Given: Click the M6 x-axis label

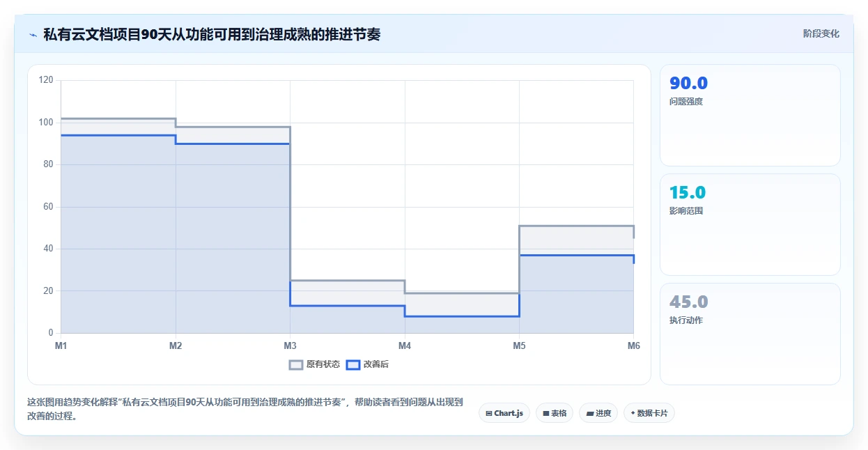Looking at the screenshot, I should (x=633, y=346).
